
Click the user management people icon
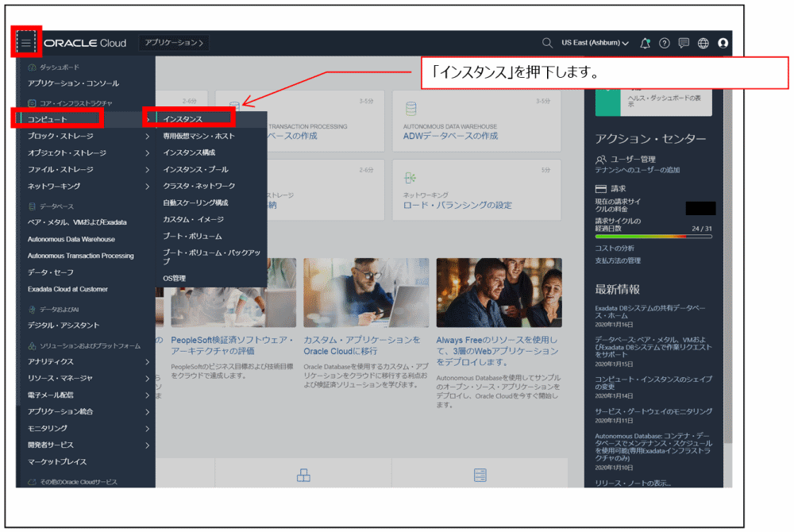coord(600,160)
